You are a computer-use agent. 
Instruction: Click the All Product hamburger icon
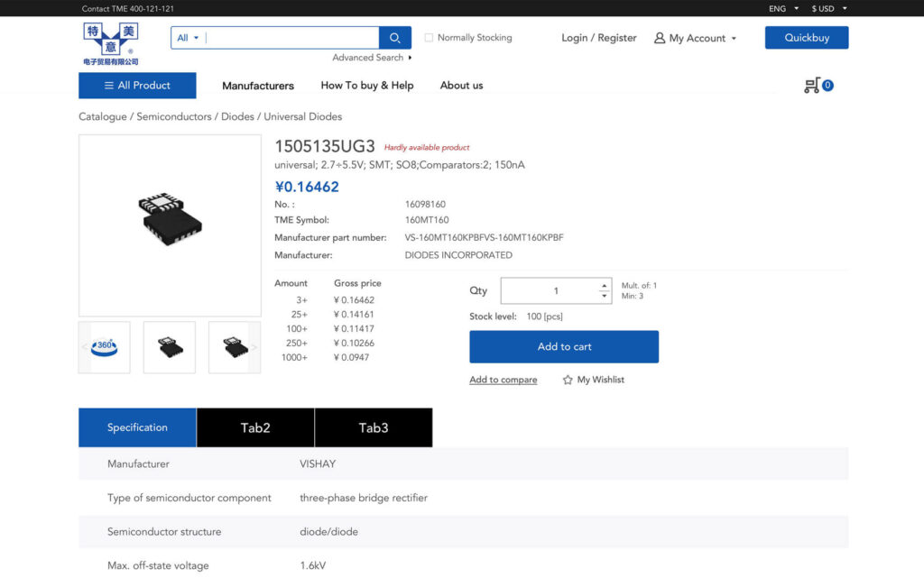pyautogui.click(x=109, y=86)
